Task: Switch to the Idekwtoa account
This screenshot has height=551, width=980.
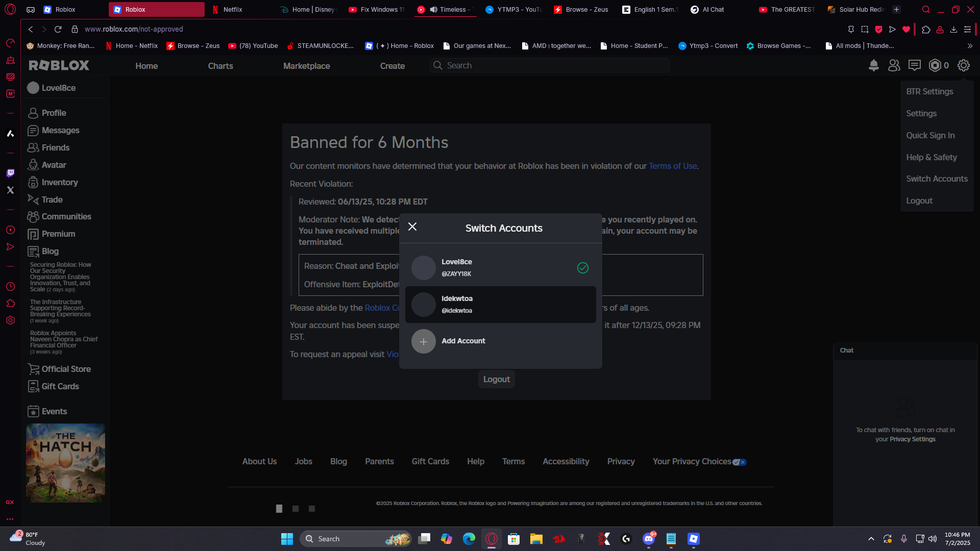Action: pos(501,305)
